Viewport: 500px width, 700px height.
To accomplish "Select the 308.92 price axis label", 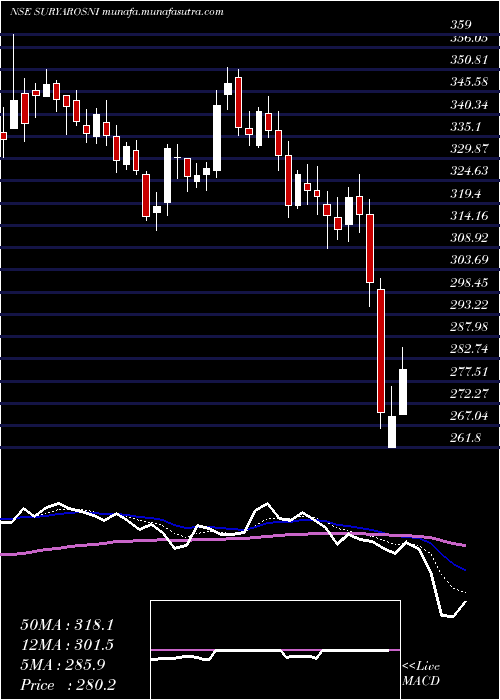I will point(468,238).
